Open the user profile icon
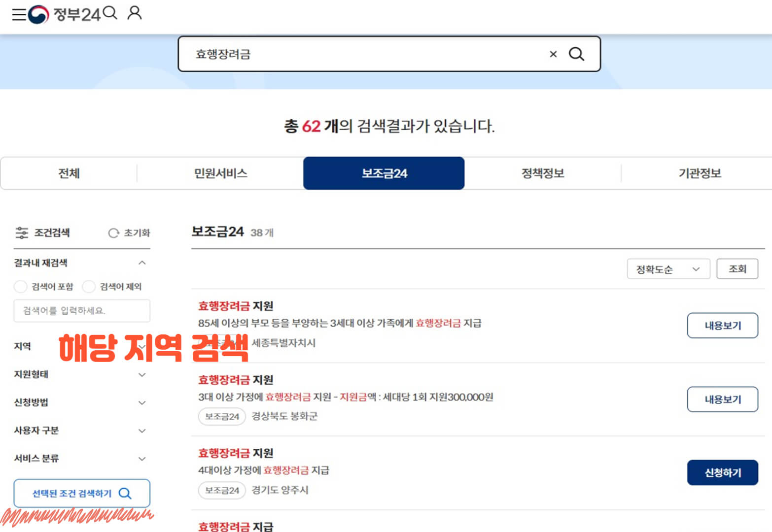 pos(134,13)
